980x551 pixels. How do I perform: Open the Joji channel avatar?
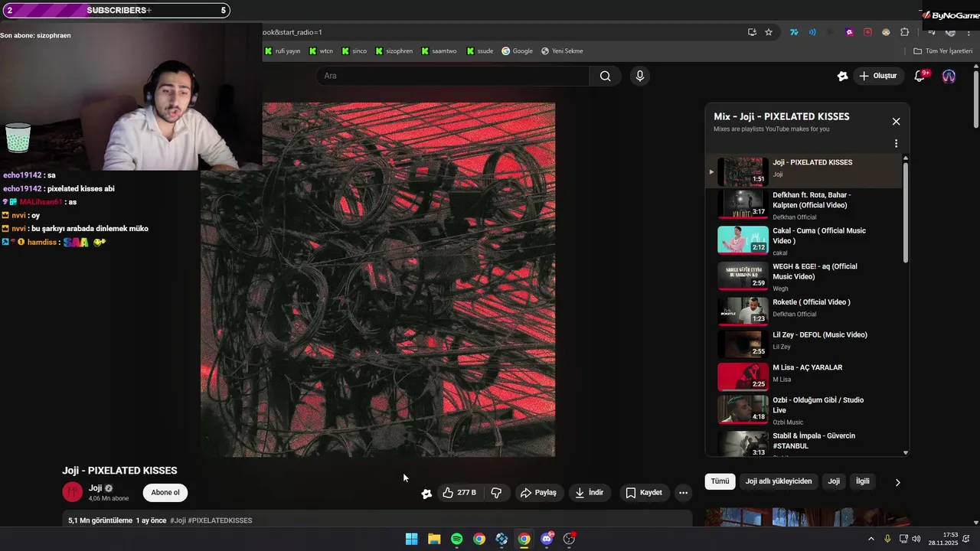pos(73,492)
